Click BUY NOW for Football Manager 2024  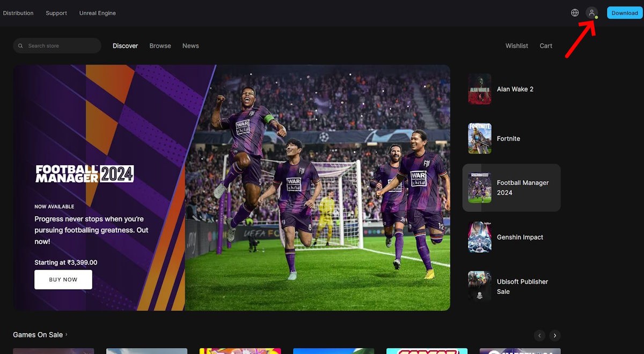tap(63, 279)
